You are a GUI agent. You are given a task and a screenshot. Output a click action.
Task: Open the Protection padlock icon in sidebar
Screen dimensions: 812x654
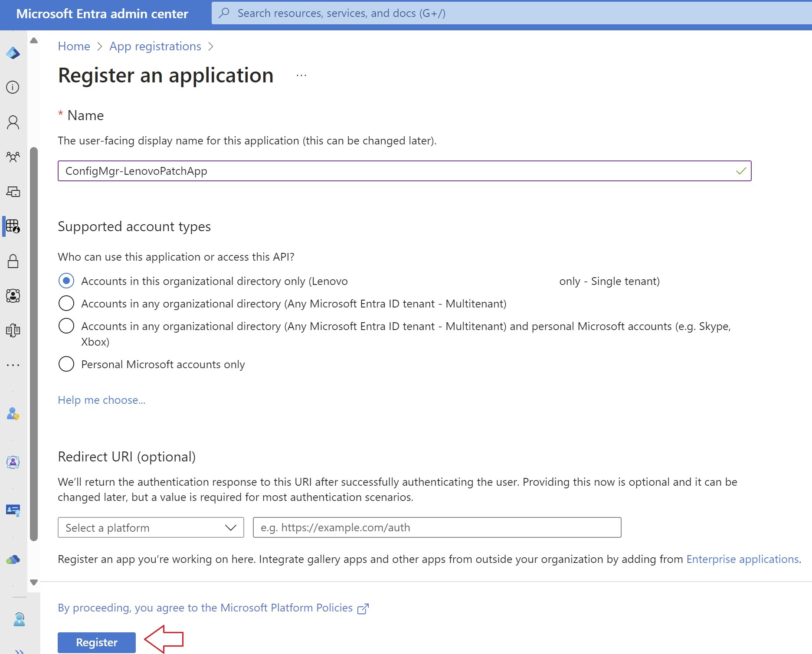(13, 261)
